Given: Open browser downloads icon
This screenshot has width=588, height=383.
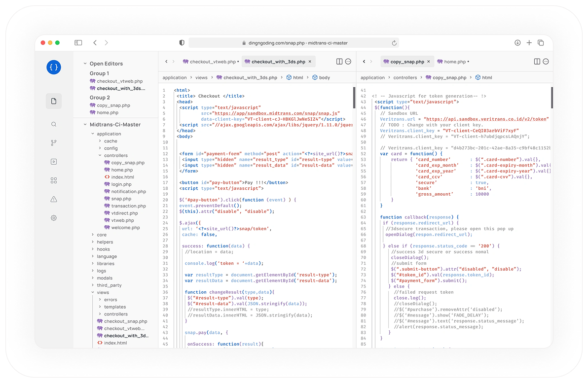Looking at the screenshot, I should 517,43.
